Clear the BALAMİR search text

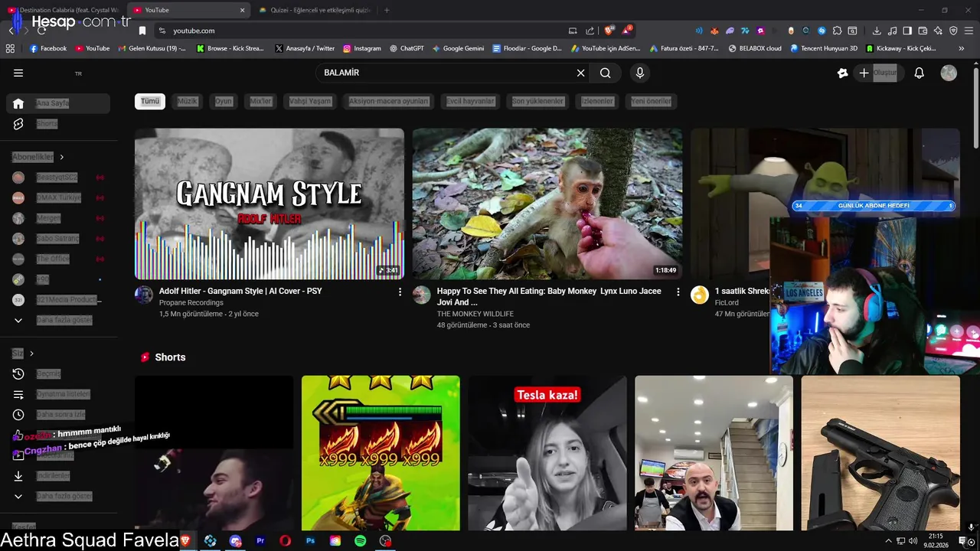pyautogui.click(x=580, y=73)
